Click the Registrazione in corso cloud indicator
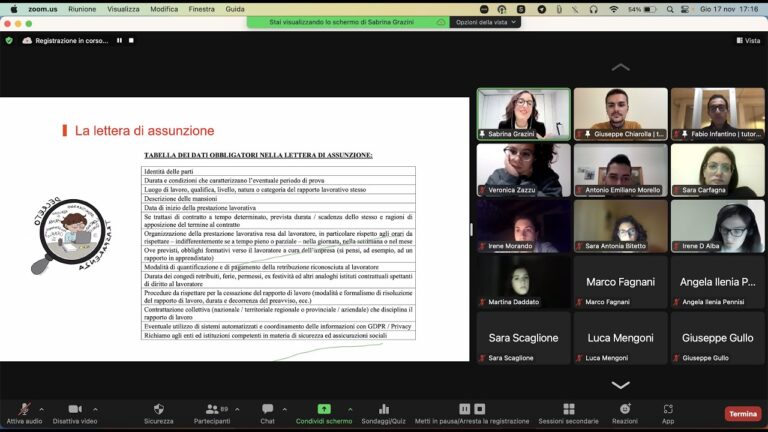This screenshot has width=768, height=432. pos(65,41)
